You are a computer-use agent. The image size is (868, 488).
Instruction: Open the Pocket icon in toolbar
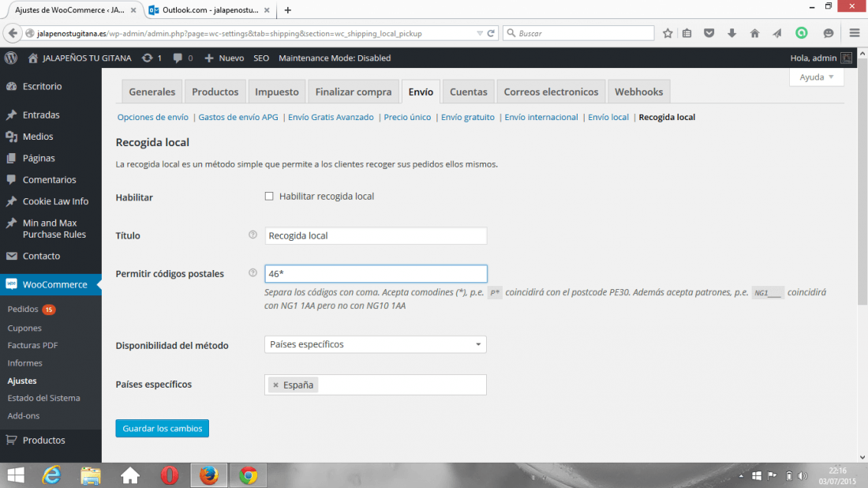pos(709,33)
